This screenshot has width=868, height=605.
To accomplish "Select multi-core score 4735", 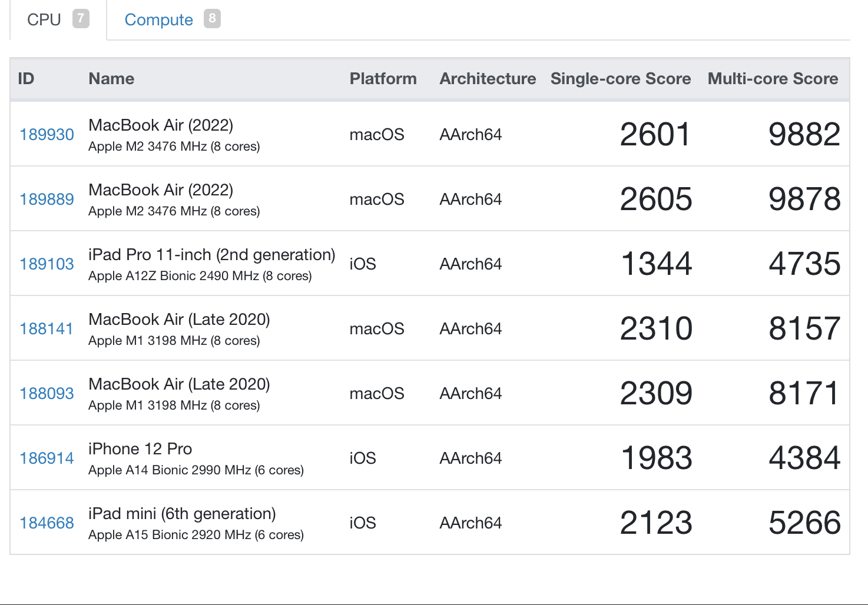I will coord(804,264).
